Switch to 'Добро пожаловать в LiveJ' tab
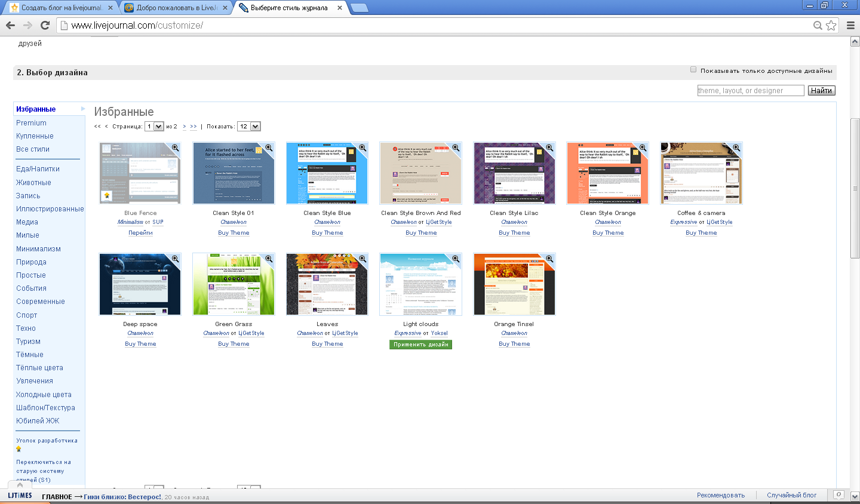The height and width of the screenshot is (504, 860). 177,8
